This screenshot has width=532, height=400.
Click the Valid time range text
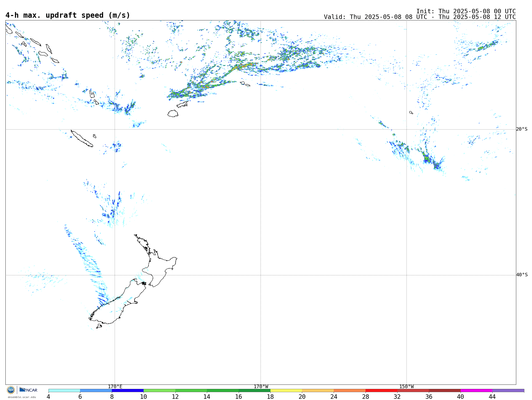point(420,17)
